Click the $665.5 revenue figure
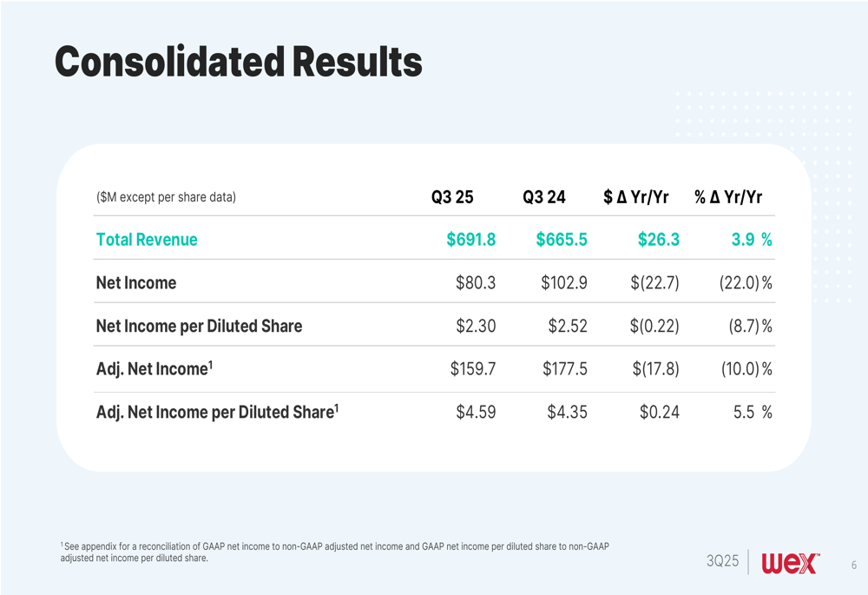The width and height of the screenshot is (868, 595). tap(562, 240)
